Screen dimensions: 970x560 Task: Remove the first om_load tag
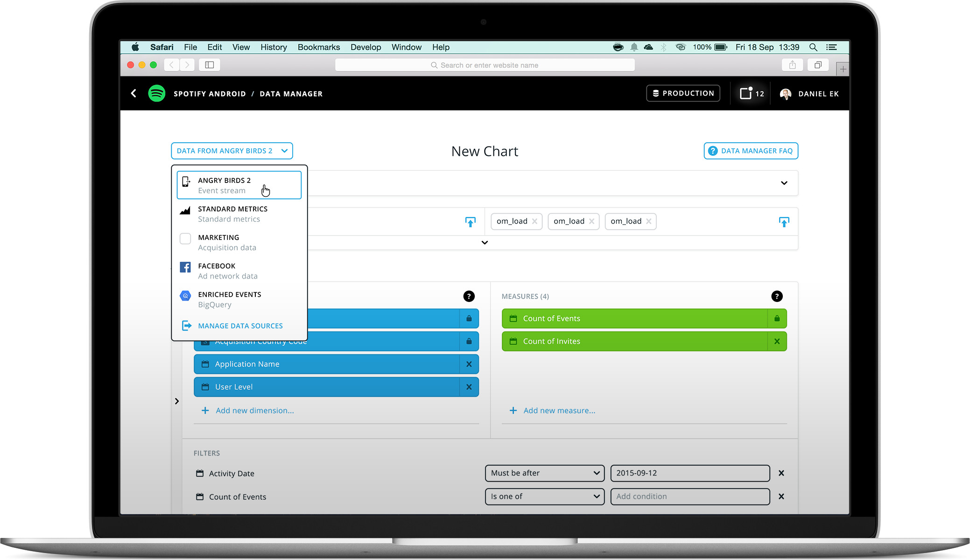tap(534, 221)
